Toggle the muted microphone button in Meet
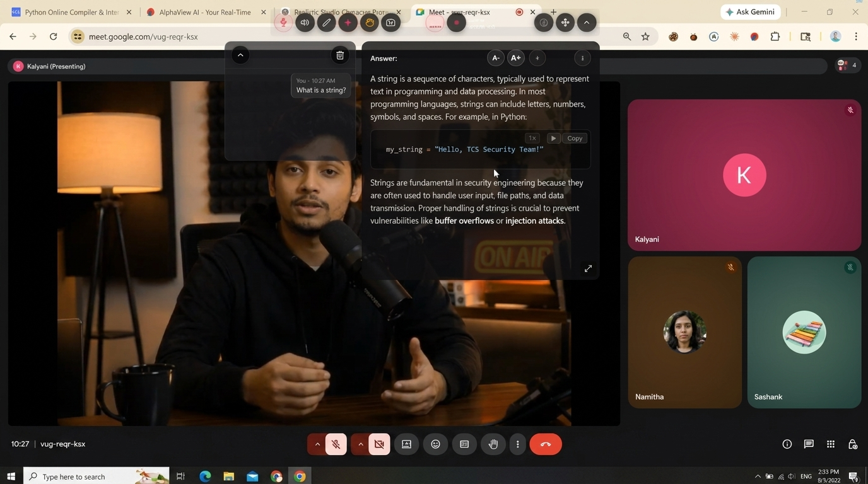Image resolution: width=868 pixels, height=484 pixels. [336, 444]
